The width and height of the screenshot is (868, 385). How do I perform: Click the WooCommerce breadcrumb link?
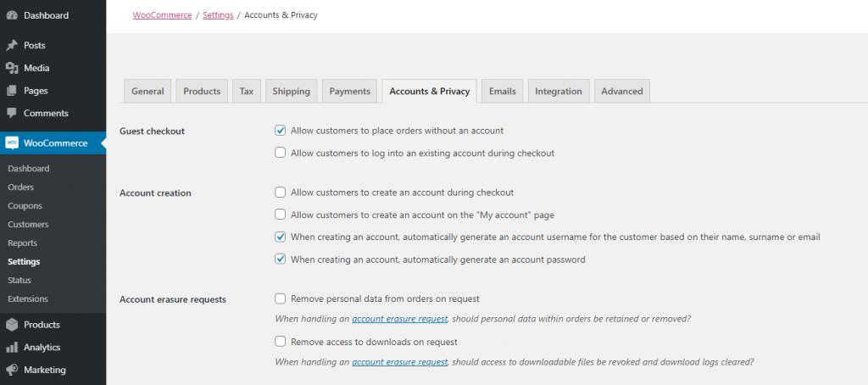pyautogui.click(x=162, y=15)
